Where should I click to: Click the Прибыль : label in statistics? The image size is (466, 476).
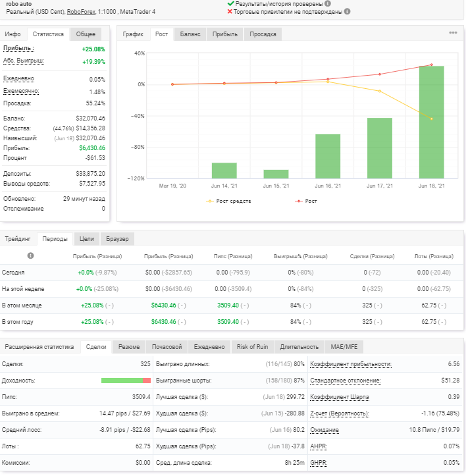pyautogui.click(x=19, y=48)
